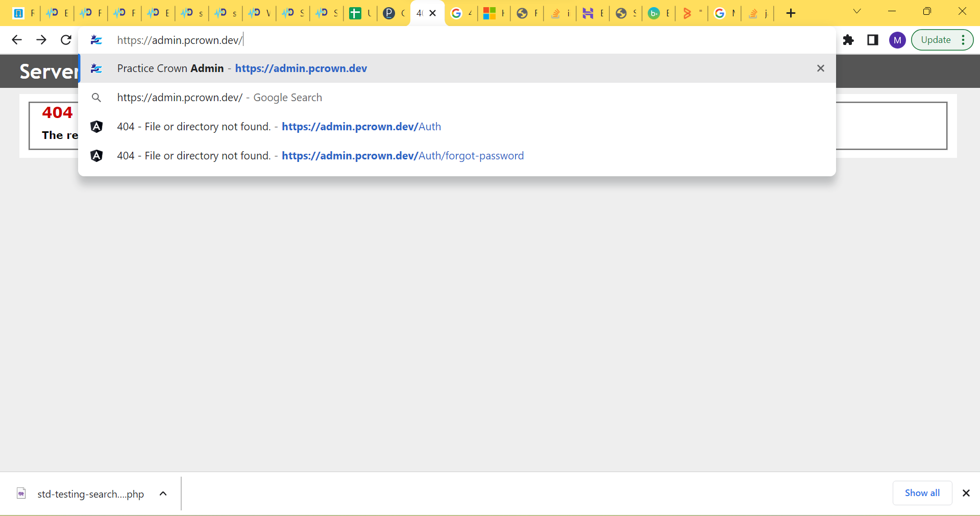Image resolution: width=980 pixels, height=516 pixels.
Task: Open the std-testing-search php download
Action: pyautogui.click(x=90, y=494)
